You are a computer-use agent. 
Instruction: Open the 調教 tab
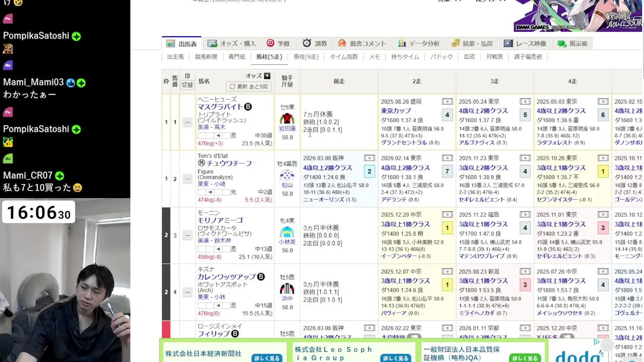coord(315,44)
